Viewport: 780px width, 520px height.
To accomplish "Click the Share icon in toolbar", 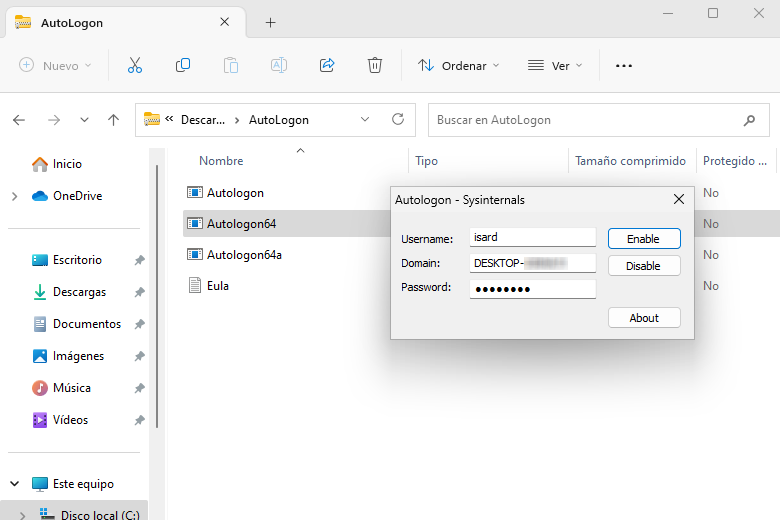I will [x=327, y=65].
